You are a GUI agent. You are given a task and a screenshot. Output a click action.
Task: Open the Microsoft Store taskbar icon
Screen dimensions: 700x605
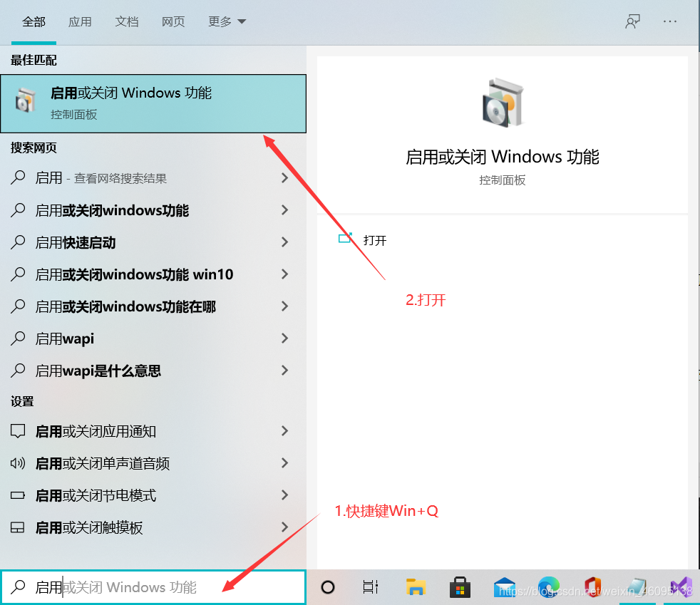[460, 587]
